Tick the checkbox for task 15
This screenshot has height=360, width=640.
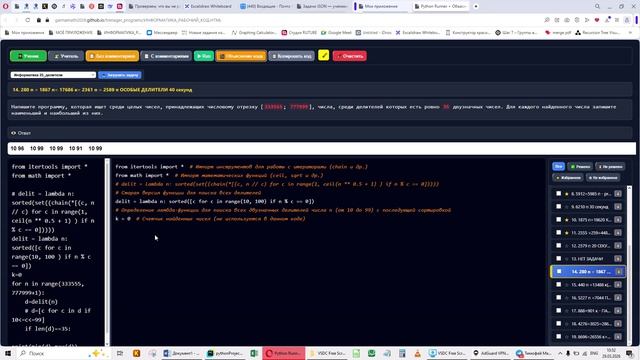point(559,285)
